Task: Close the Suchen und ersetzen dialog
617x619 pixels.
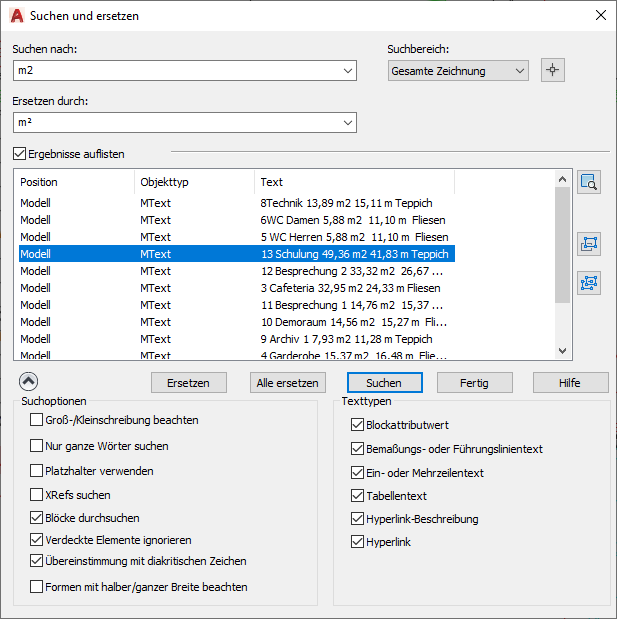Action: click(600, 15)
